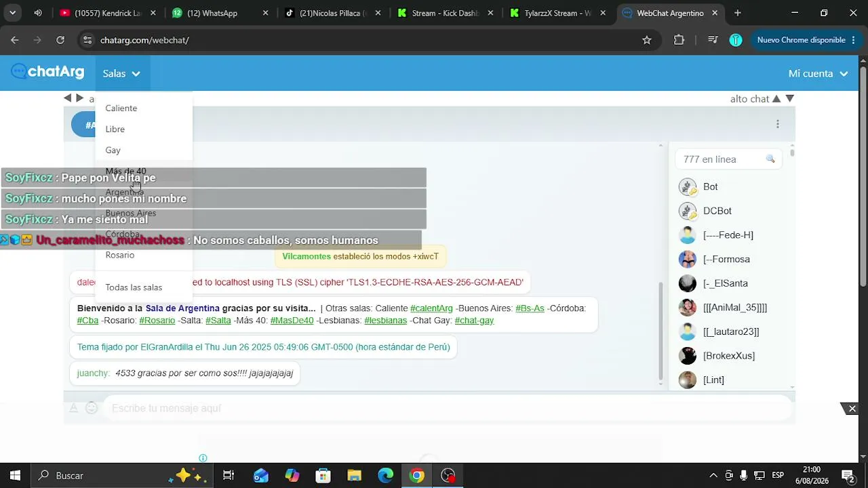Select user [[[AniMal_35]]]] in the list
The height and width of the screenshot is (488, 868).
point(735,308)
